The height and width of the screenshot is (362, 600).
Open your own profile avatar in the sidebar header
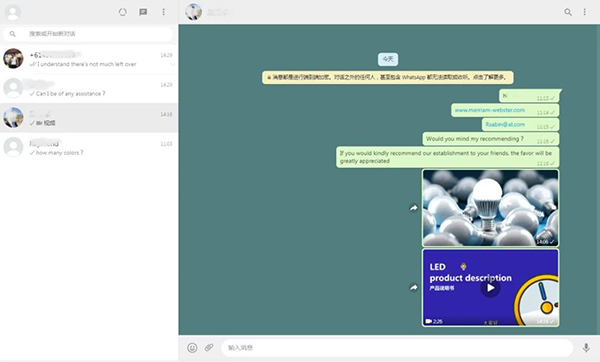click(13, 12)
